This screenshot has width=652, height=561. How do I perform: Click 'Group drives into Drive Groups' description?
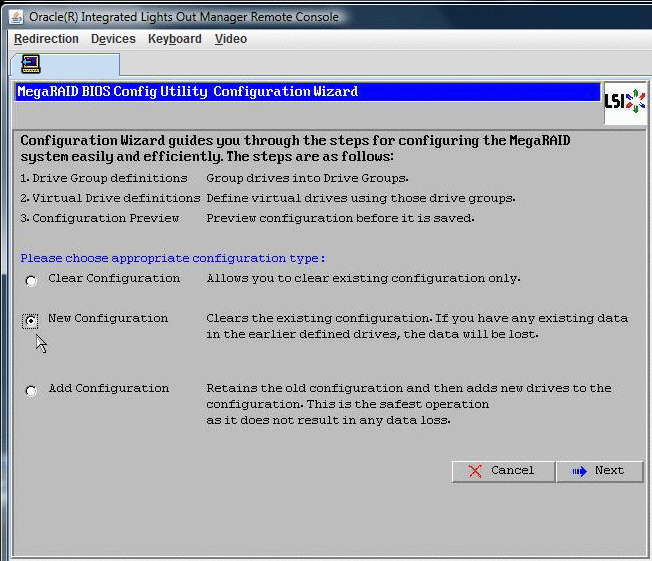[307, 178]
